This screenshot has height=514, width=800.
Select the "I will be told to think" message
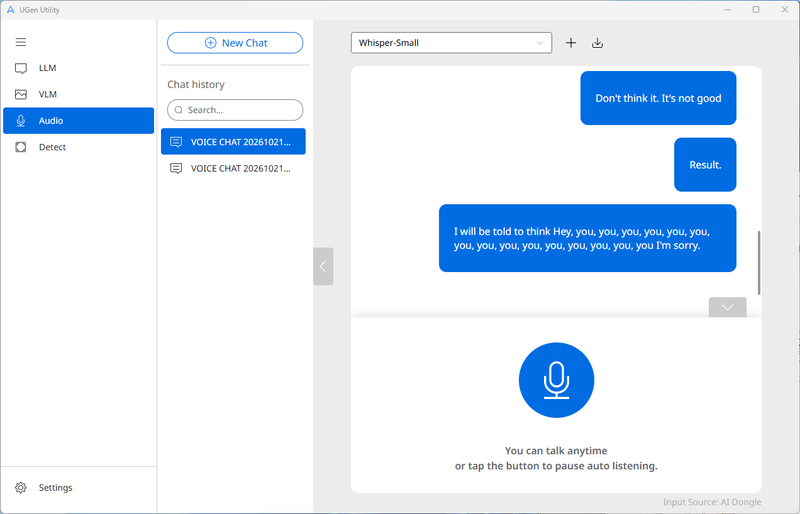(587, 238)
